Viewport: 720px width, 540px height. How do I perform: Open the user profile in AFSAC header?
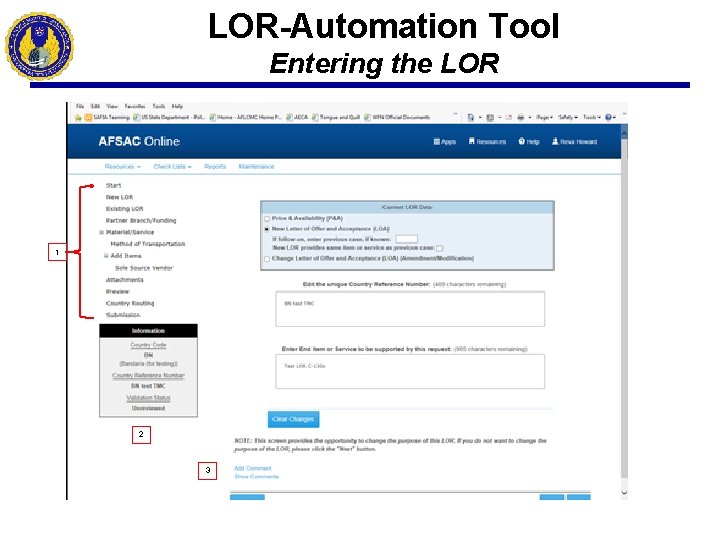(574, 142)
